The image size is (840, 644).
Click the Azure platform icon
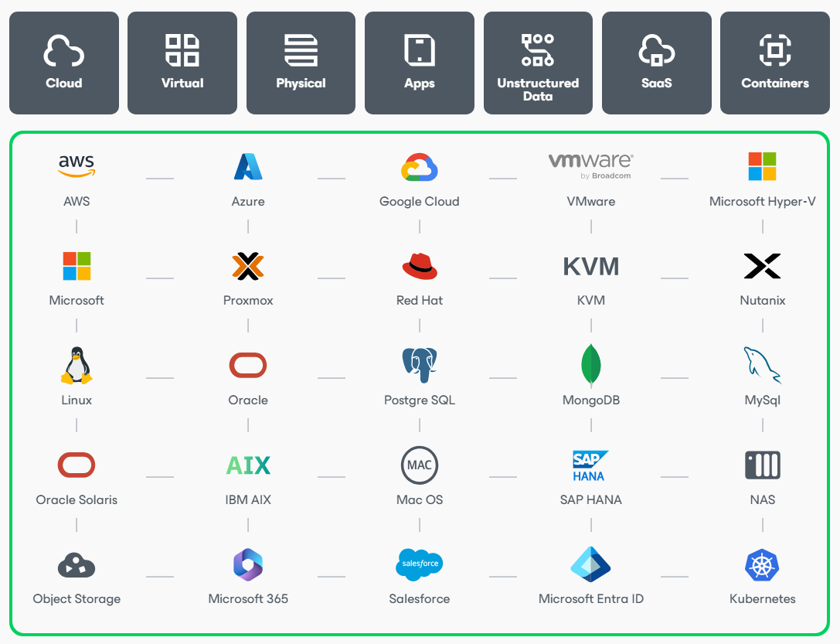pos(247,165)
